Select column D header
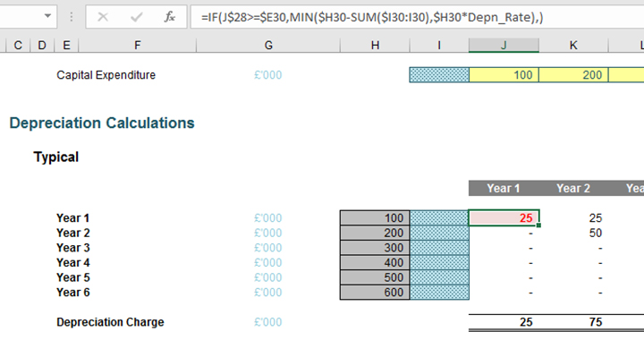Screen dimensions: 644x340 (42, 45)
